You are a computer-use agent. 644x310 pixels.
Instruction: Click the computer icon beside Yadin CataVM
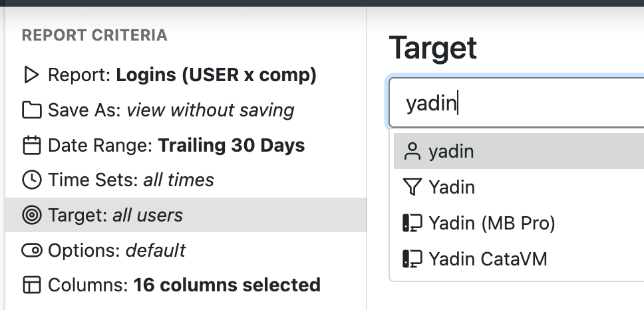[x=412, y=258]
